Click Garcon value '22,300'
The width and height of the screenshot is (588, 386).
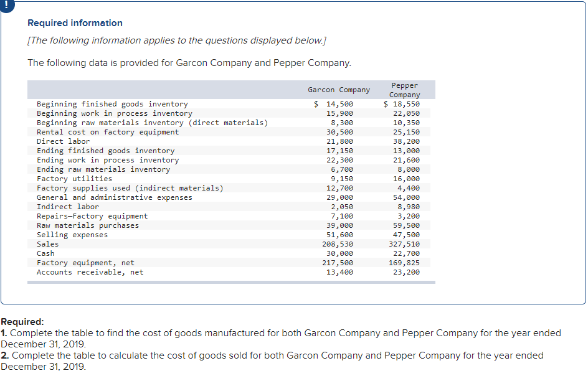[x=339, y=160]
